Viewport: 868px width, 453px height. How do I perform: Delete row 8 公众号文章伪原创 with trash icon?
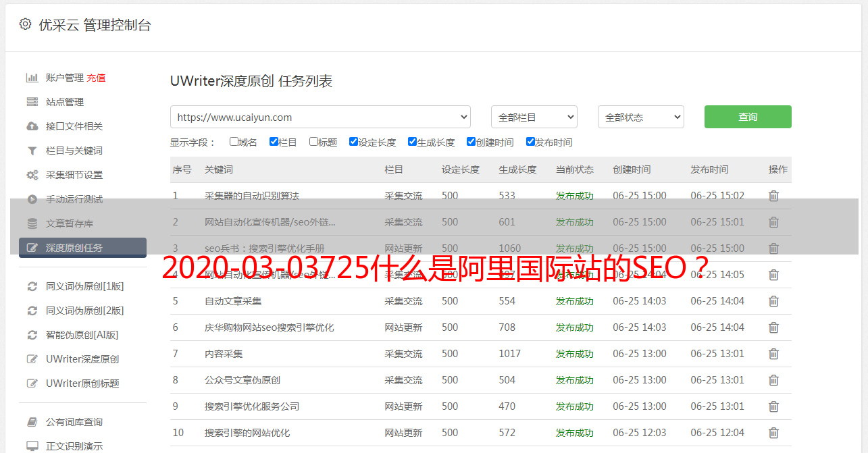(x=773, y=380)
